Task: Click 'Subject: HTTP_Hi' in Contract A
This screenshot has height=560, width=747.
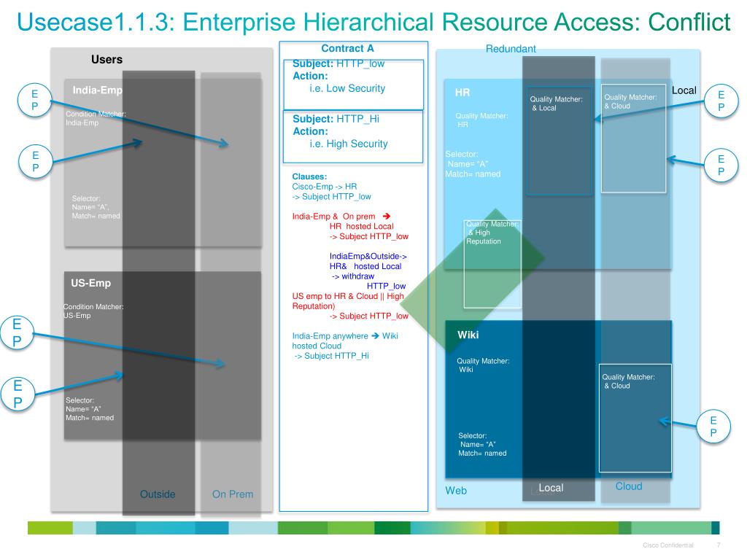Action: pyautogui.click(x=336, y=119)
